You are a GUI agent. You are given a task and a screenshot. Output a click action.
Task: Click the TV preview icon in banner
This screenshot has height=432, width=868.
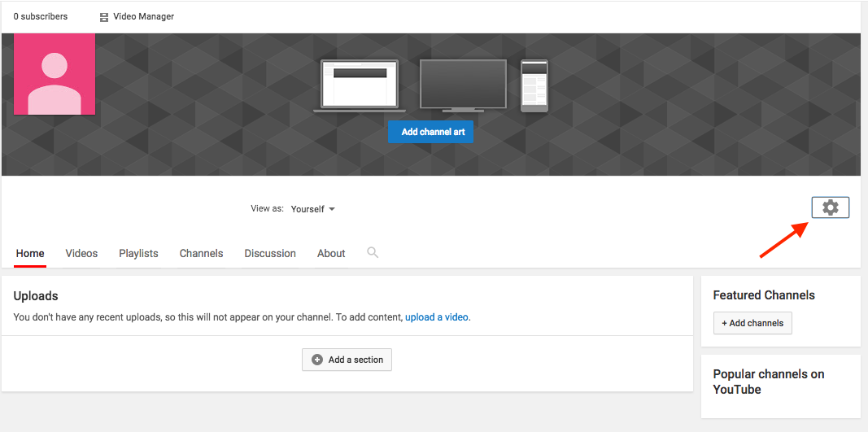coord(462,85)
